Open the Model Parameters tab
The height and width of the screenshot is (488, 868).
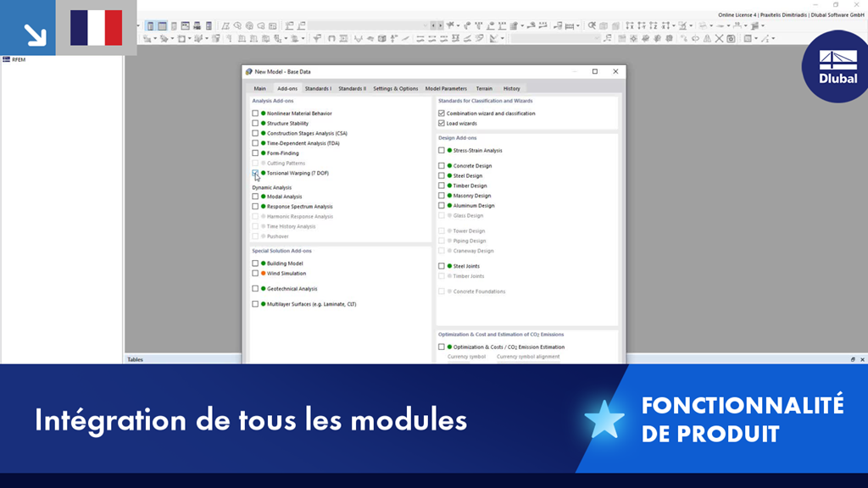446,88
